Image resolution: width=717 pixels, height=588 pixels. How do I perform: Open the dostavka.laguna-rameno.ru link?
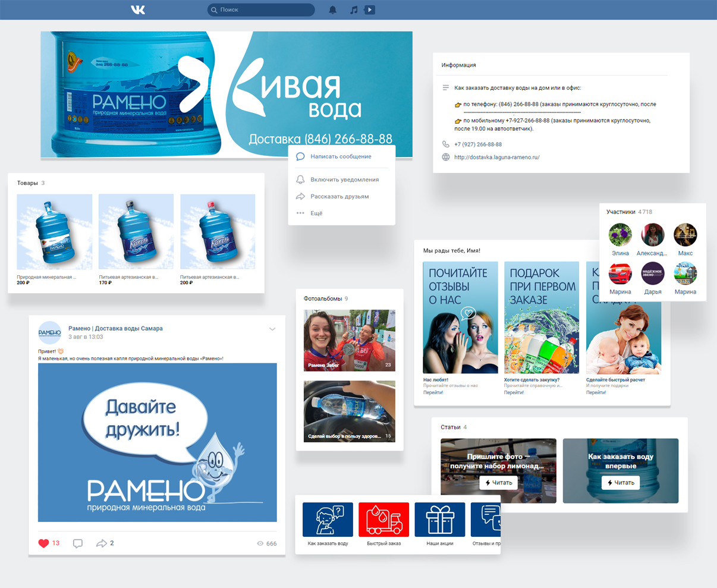coord(497,157)
